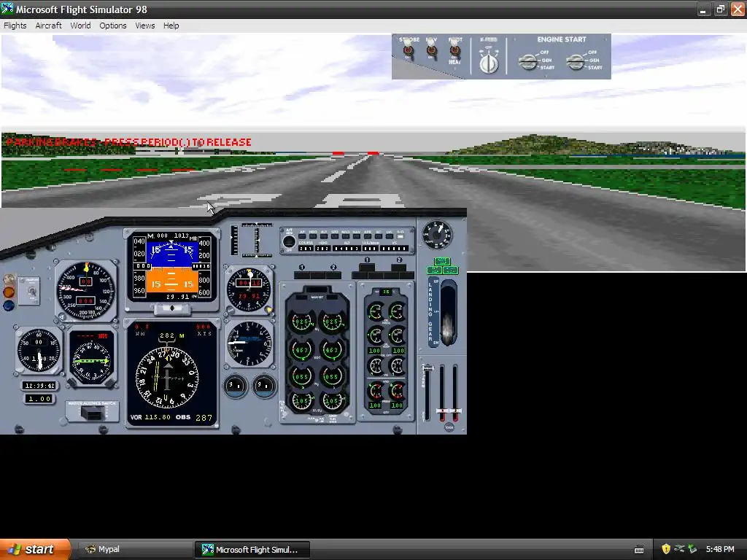The width and height of the screenshot is (747, 560).
Task: Turn the autothrottle arm knob
Action: point(289,241)
